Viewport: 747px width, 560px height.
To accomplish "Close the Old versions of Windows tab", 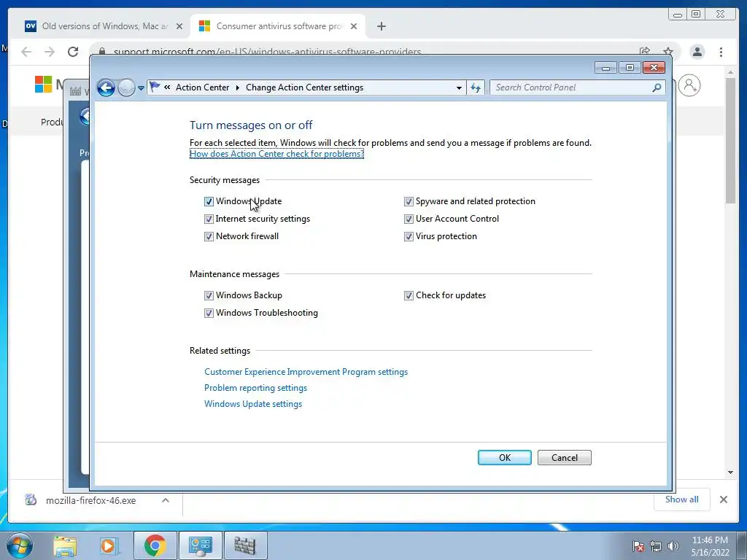I will click(179, 26).
